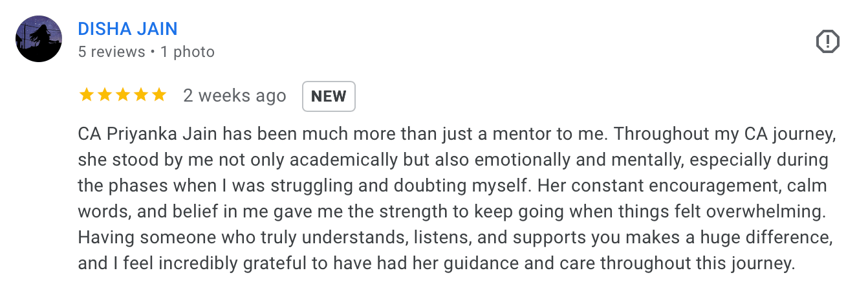The height and width of the screenshot is (308, 868).
Task: Click the fourth yellow rating star
Action: tap(140, 96)
